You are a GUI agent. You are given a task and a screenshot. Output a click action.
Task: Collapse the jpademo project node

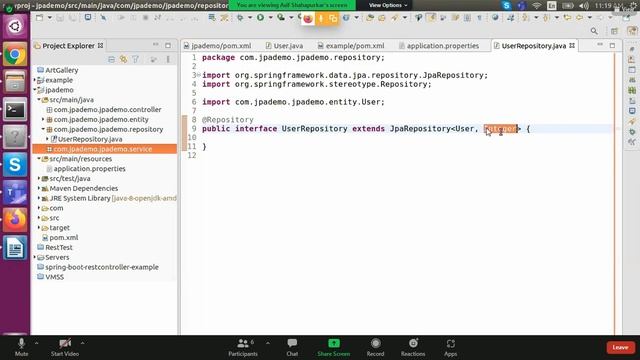click(x=35, y=90)
